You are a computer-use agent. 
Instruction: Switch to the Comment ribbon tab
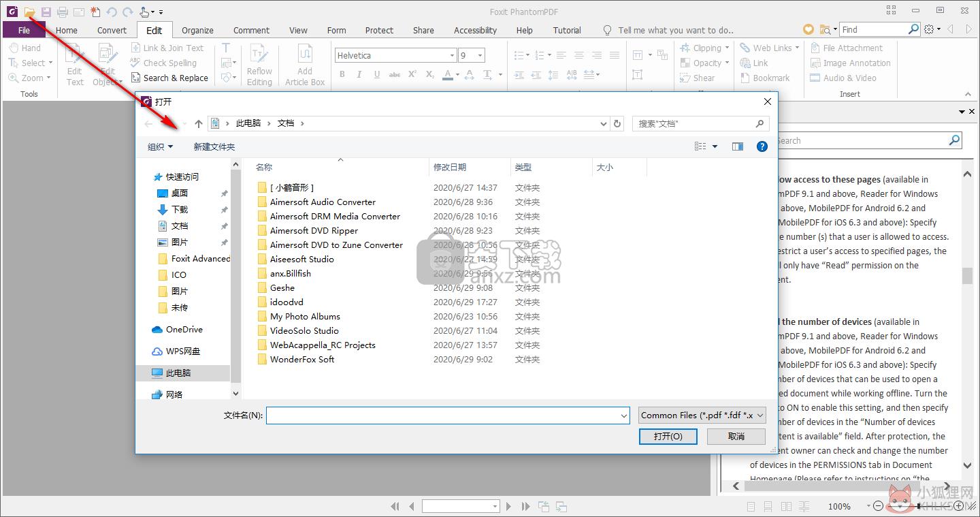[x=251, y=30]
